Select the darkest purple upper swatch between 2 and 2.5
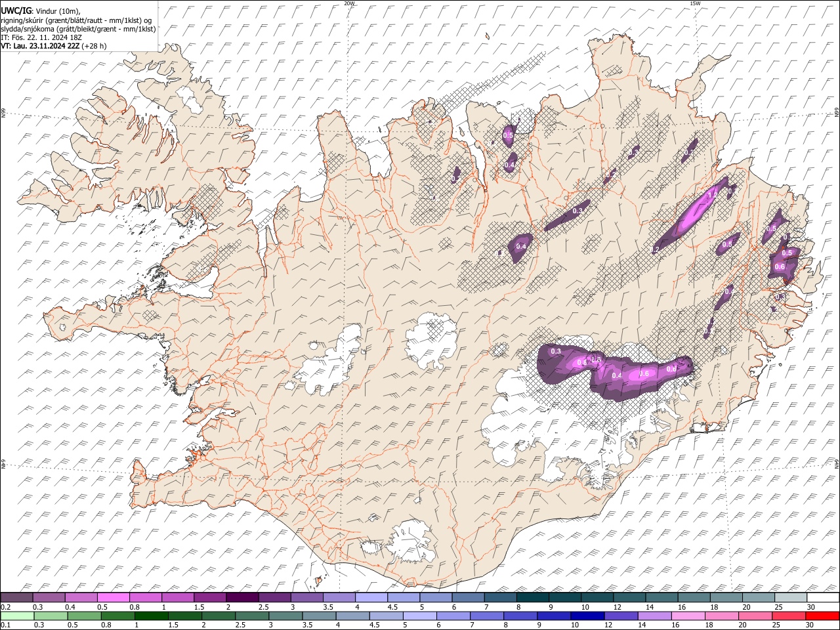The width and height of the screenshot is (840, 630). 242,597
